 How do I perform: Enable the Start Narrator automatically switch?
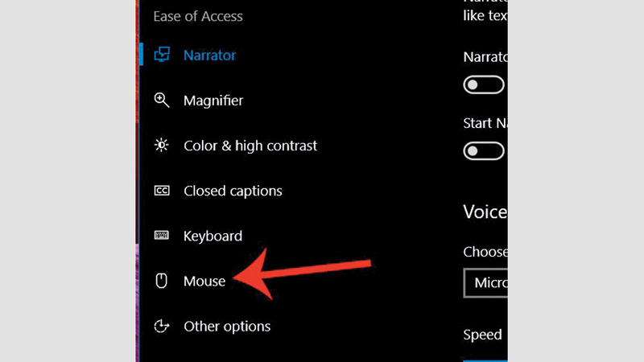(484, 150)
